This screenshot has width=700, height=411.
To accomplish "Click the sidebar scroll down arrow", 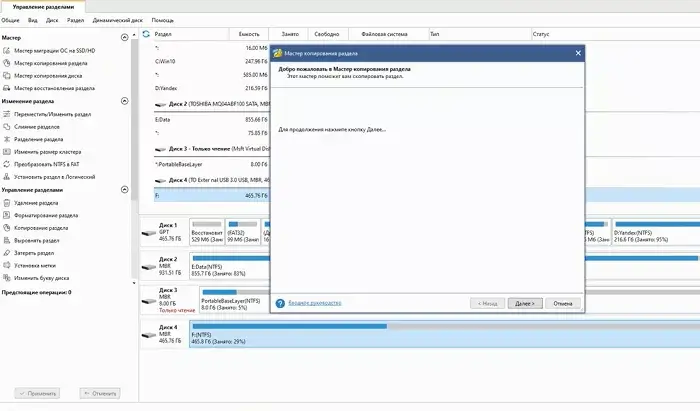I will [x=134, y=283].
